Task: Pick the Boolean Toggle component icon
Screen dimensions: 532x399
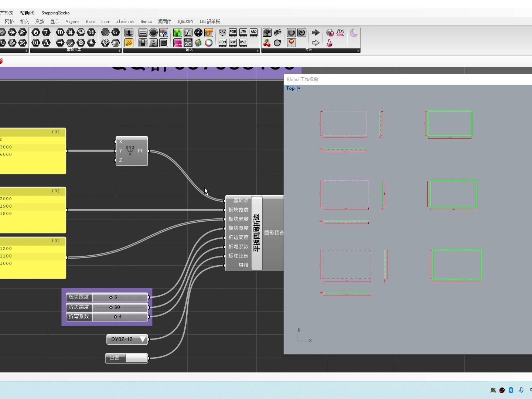Action: point(143,43)
